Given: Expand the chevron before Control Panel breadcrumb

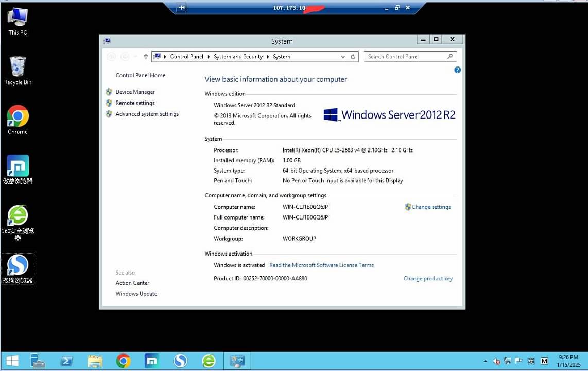Looking at the screenshot, I should tap(165, 57).
